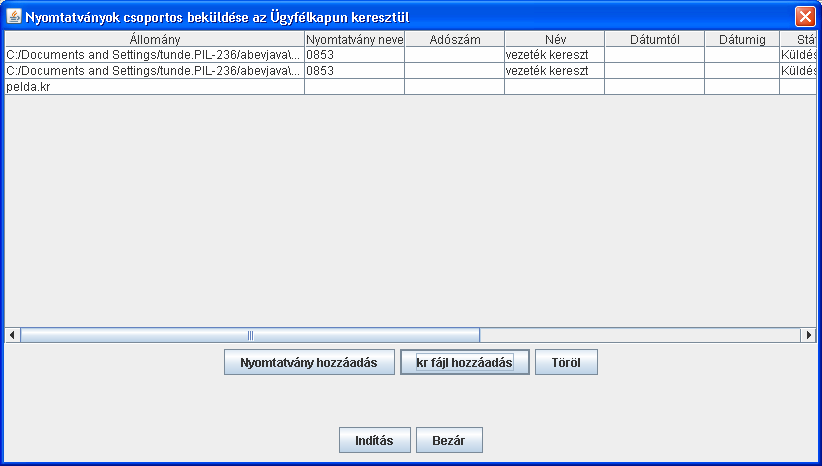
Task: Click the Dátumig column header
Action: coord(742,39)
